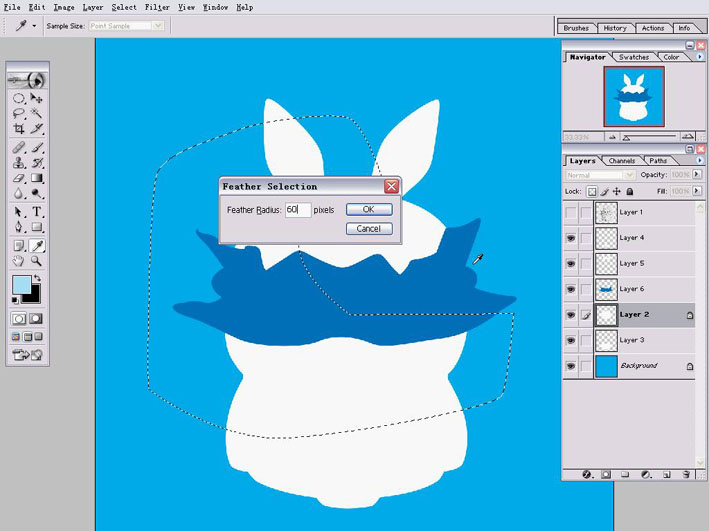The height and width of the screenshot is (531, 709).
Task: Switch to Standard mode
Action: pyautogui.click(x=19, y=319)
